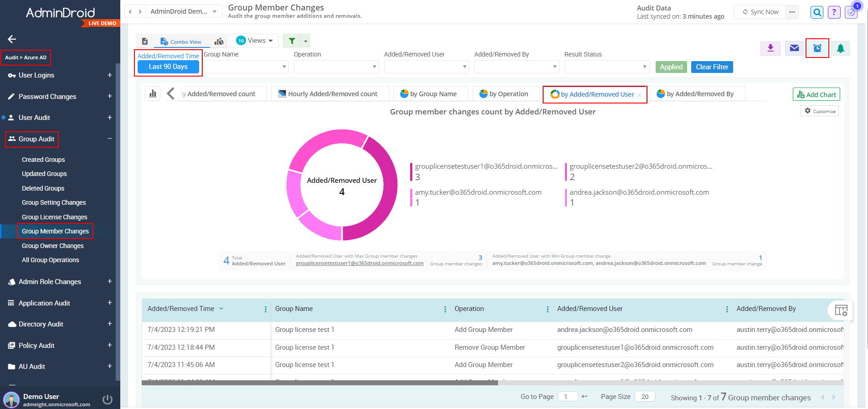Open the magnifier search icon in header
Screen dimensions: 868x409
pyautogui.click(x=817, y=12)
